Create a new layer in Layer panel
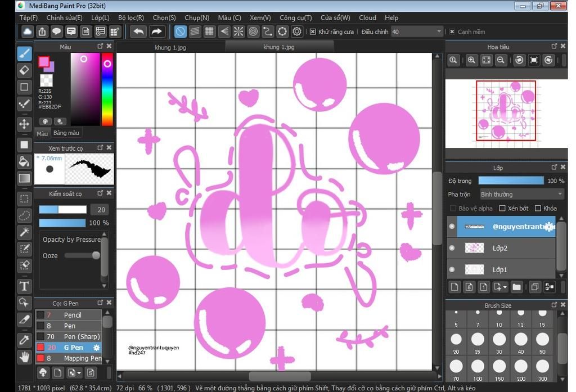 pos(454,287)
